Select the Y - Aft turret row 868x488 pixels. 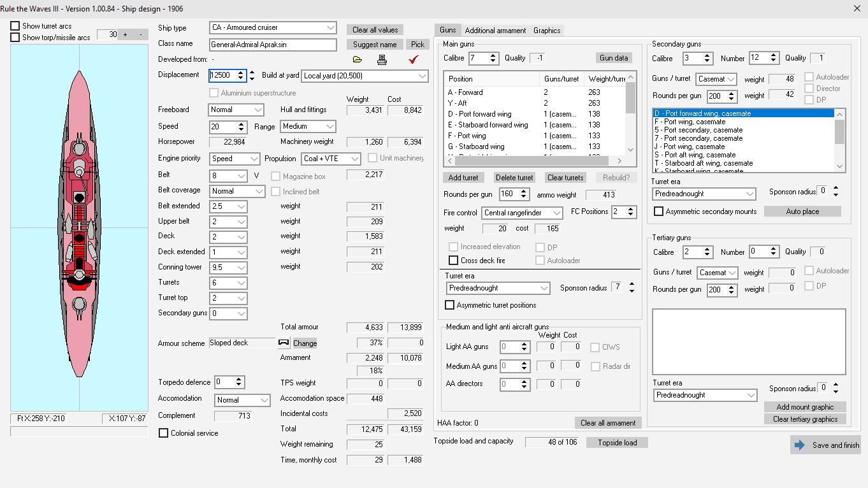point(535,103)
